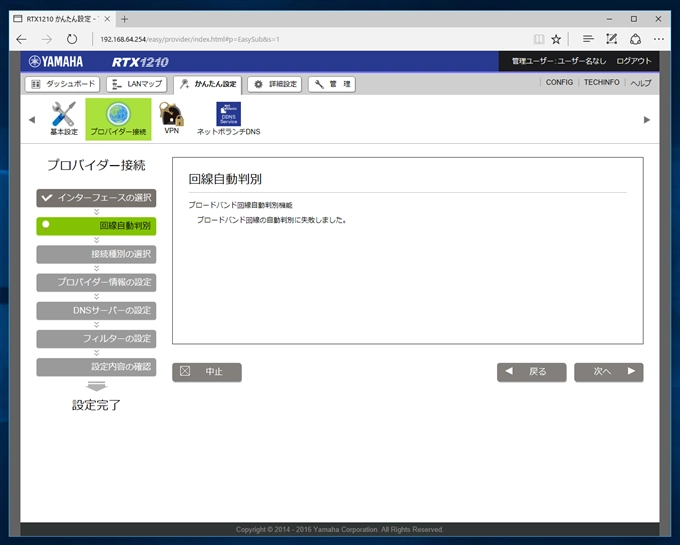The height and width of the screenshot is (545, 680).
Task: Click the YAMAHA logo
Action: tap(56, 62)
